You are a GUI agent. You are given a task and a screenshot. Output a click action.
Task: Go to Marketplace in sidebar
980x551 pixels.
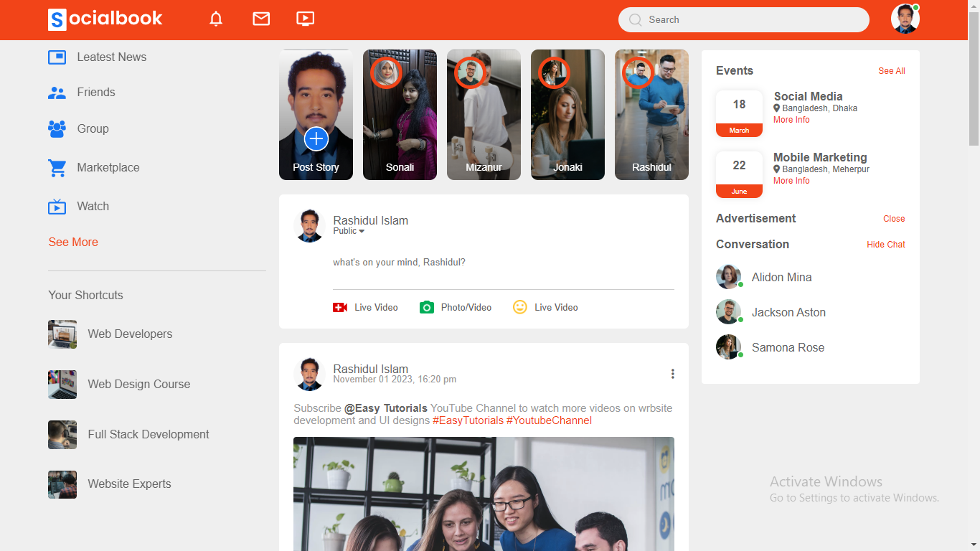[108, 168]
